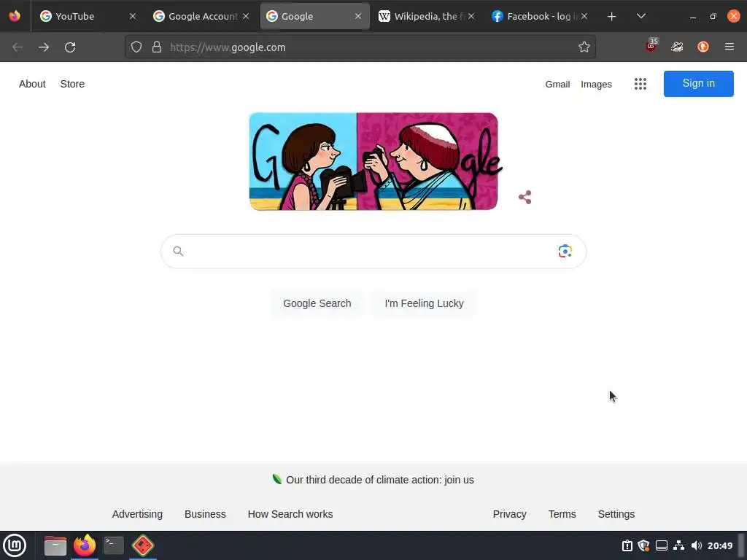Screen dimensions: 747x560
Task: Click the Google Search button
Action: click(x=317, y=303)
